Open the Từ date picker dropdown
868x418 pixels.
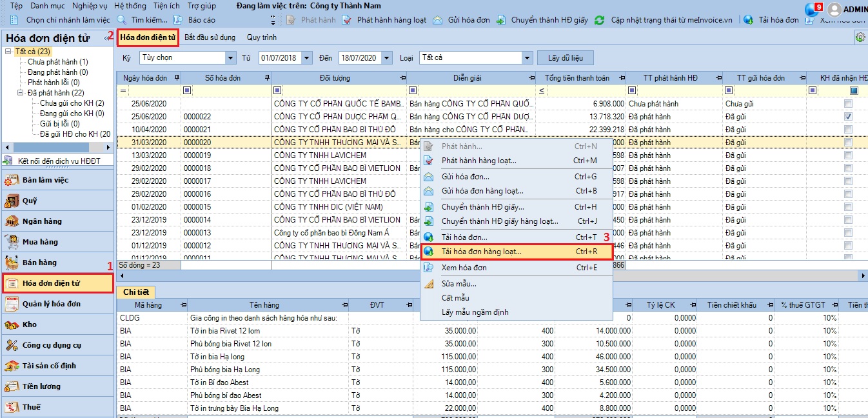pos(307,58)
